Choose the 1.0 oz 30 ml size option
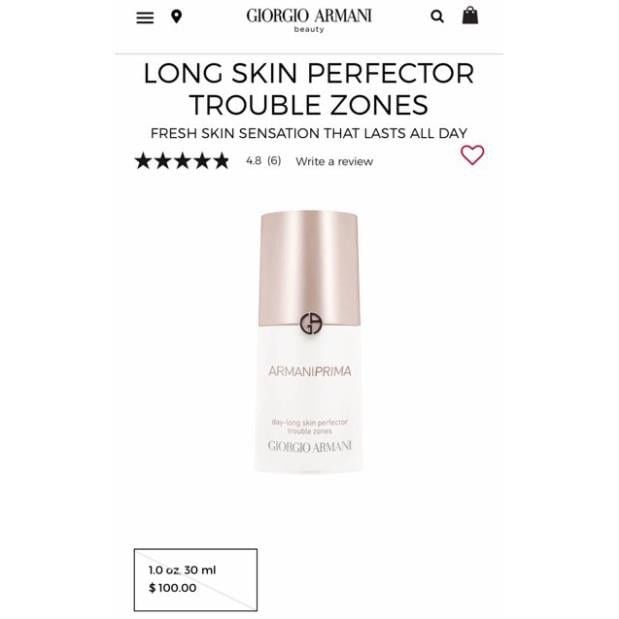The image size is (619, 619). pos(196,580)
